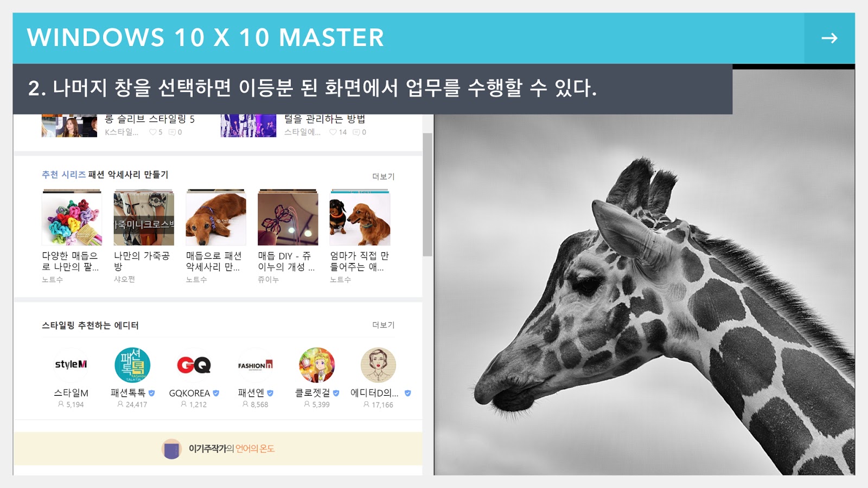
Task: Click the 이기주작가 banner book icon
Action: tap(171, 449)
